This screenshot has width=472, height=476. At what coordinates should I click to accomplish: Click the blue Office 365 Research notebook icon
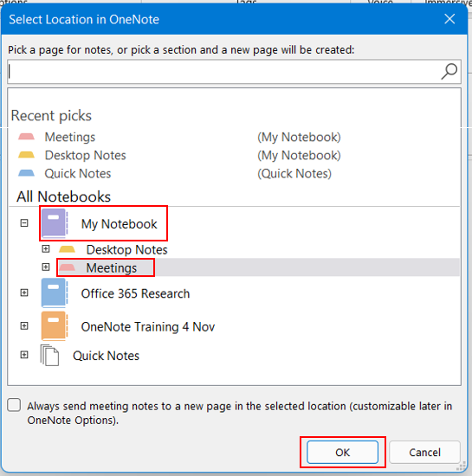click(54, 293)
